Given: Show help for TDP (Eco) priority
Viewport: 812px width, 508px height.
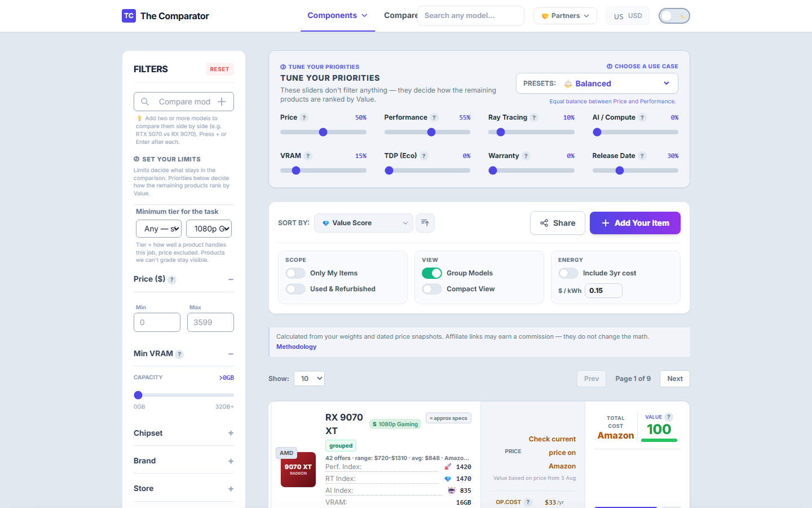Looking at the screenshot, I should 424,156.
